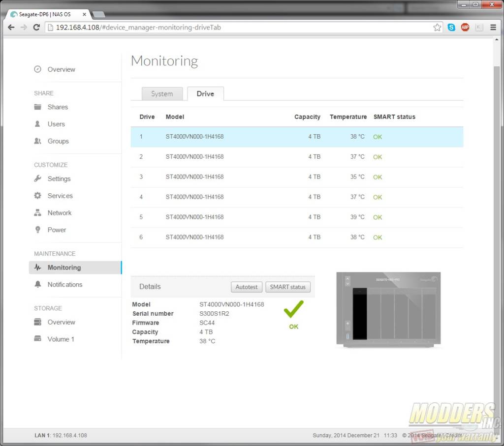Open the Adblock Plus extension icon
Image resolution: width=504 pixels, height=446 pixels.
click(x=465, y=28)
